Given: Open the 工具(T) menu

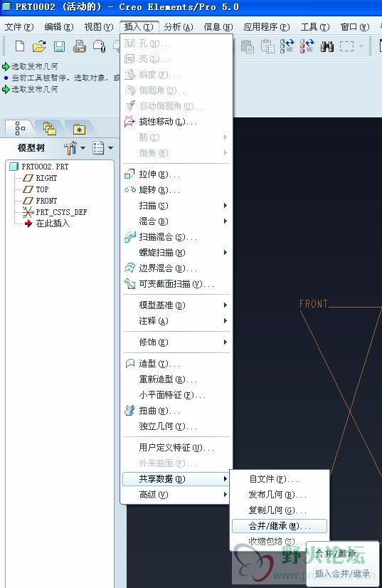Looking at the screenshot, I should click(x=315, y=26).
